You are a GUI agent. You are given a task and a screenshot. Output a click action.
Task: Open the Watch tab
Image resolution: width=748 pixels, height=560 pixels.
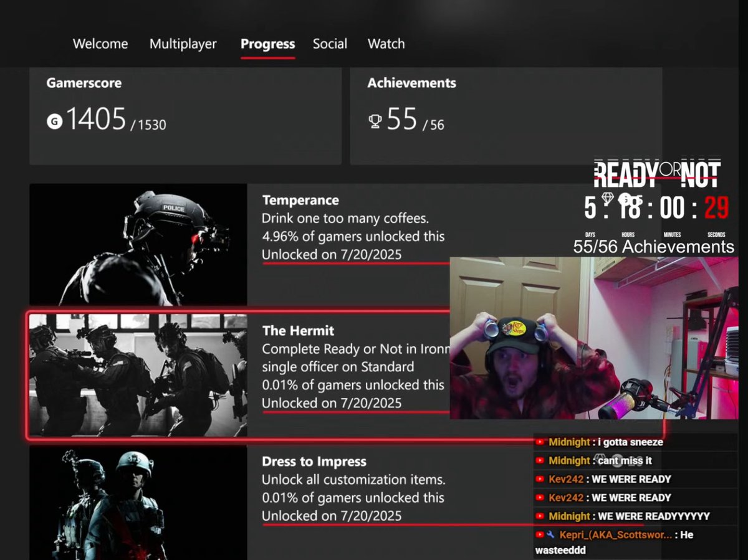pos(386,44)
